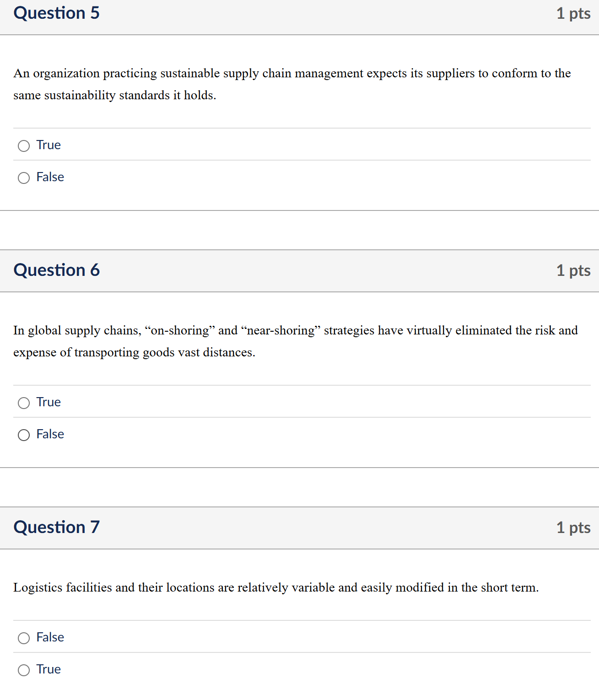
Task: Click the 1 pts label beside Question 7
Action: pos(573,528)
